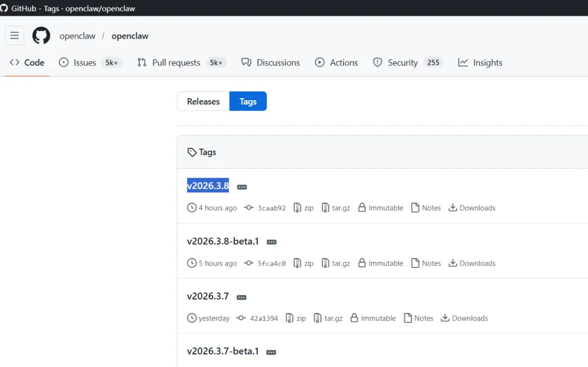Screen dimensions: 588x367
Task: Open Downloads for v2026.3.8
Action: coord(472,208)
